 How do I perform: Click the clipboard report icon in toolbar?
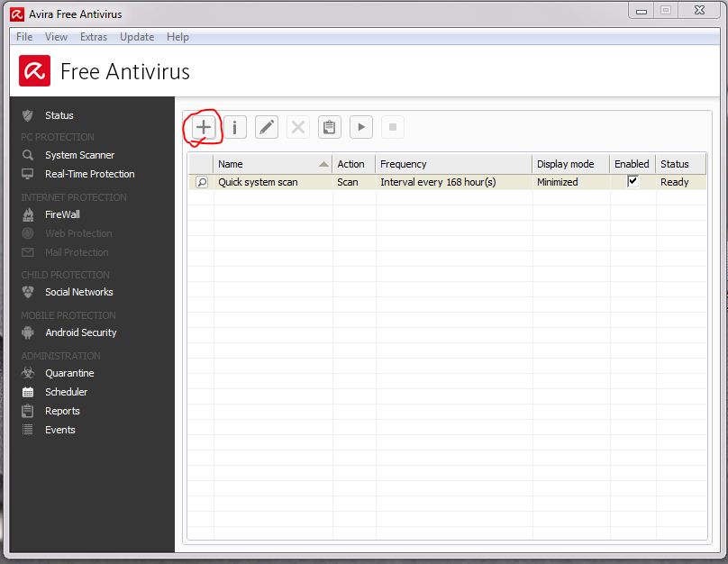tap(330, 127)
